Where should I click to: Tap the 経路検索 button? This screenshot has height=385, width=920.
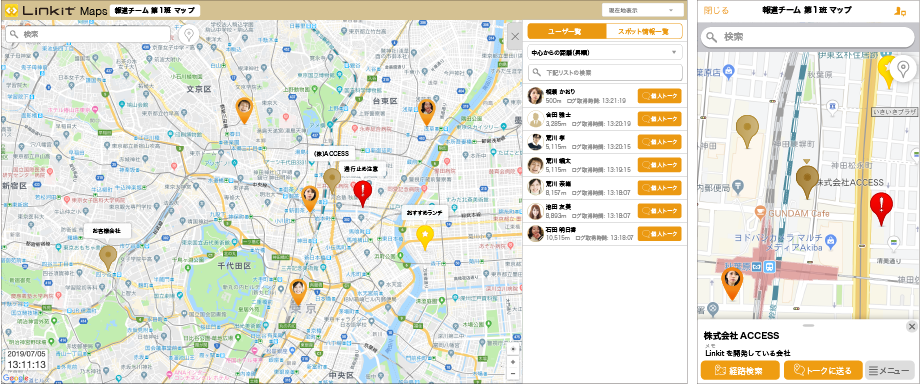coord(740,370)
